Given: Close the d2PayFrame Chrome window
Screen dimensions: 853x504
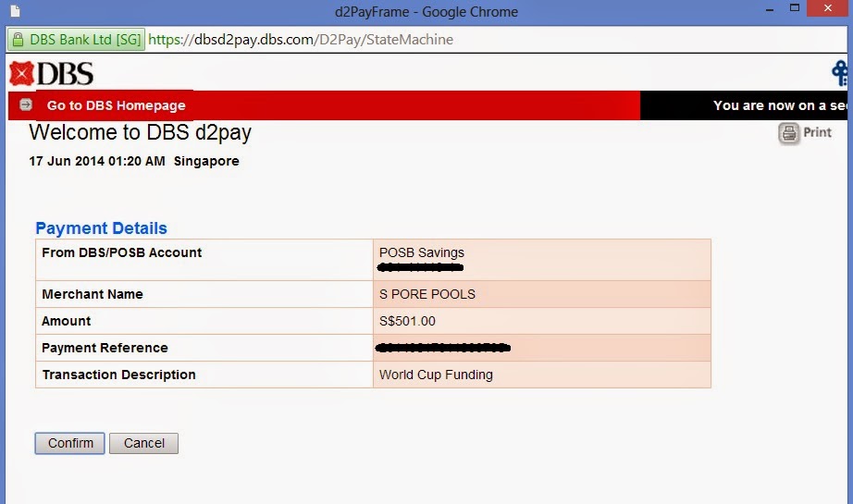Looking at the screenshot, I should point(828,8).
